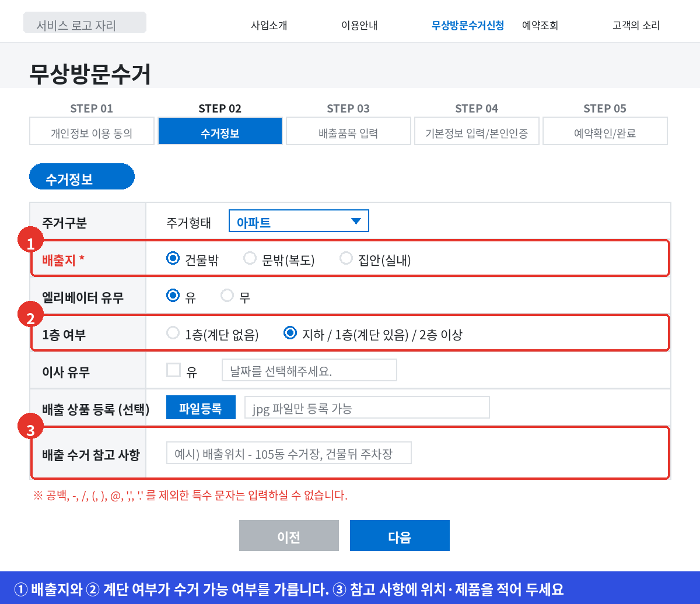Select the 수거정보 step tab
The width and height of the screenshot is (700, 604).
220,131
